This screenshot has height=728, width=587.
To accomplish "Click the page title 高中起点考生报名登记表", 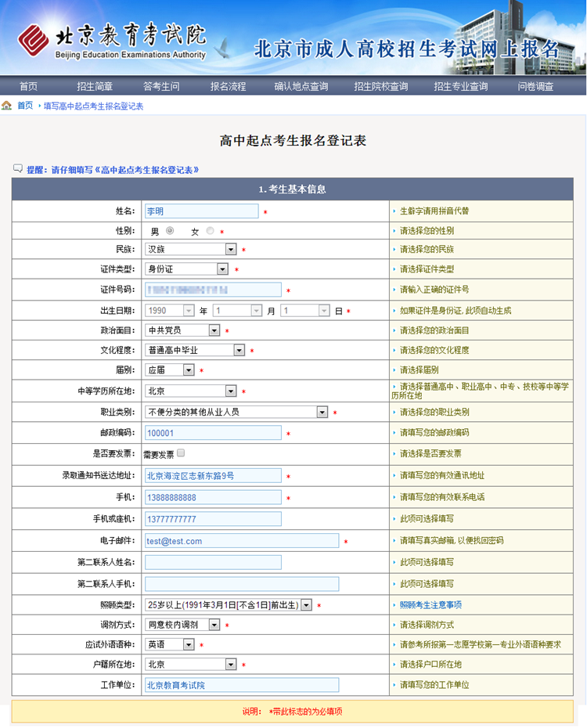I will (293, 141).
